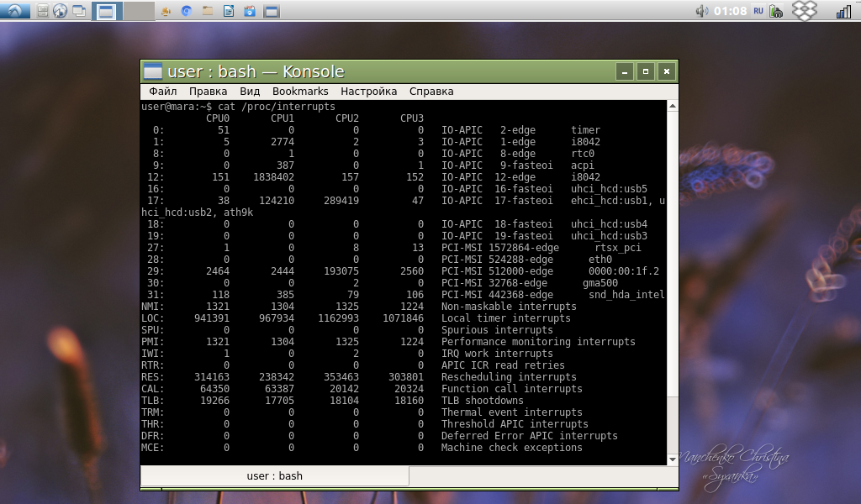The height and width of the screenshot is (504, 861).
Task: Open the Bookmarks menu
Action: pos(300,91)
